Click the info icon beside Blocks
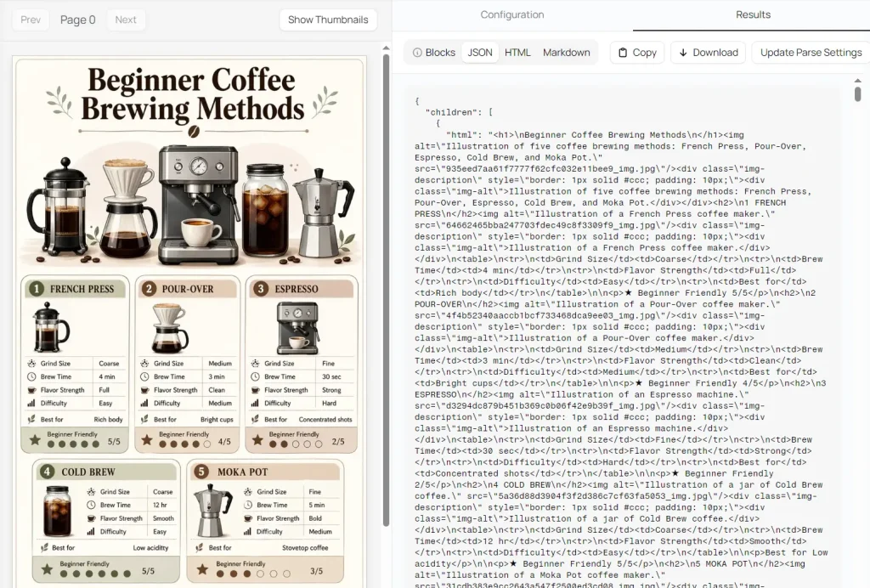870x588 pixels. [417, 53]
